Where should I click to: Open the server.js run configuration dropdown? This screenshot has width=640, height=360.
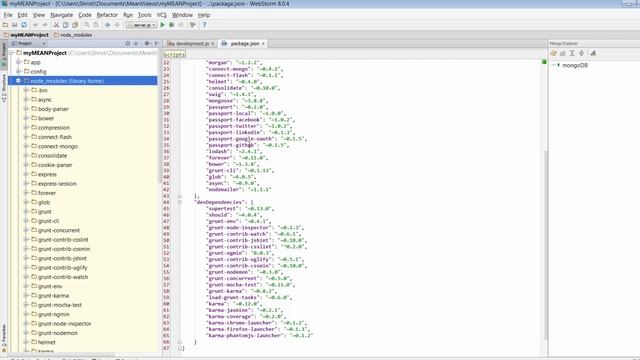pyautogui.click(x=141, y=25)
